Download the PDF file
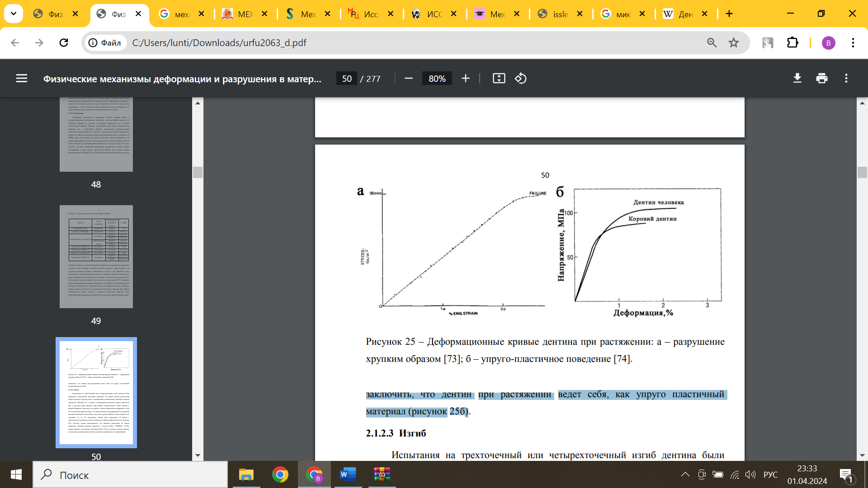The height and width of the screenshot is (488, 868). (x=797, y=79)
